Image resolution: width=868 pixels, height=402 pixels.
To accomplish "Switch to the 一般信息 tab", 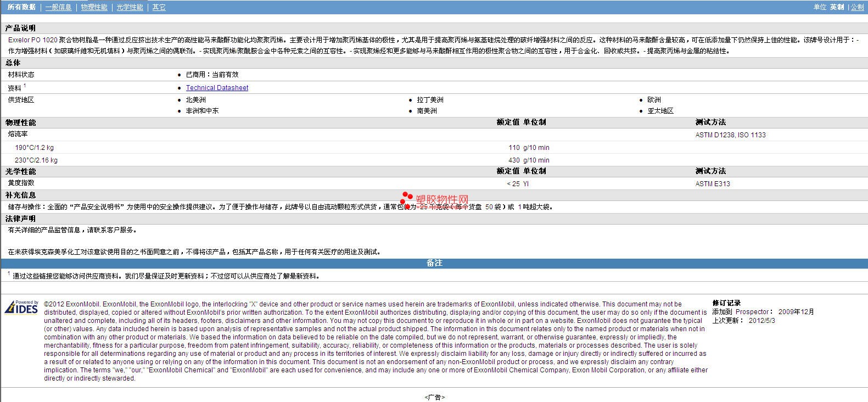I will point(58,7).
